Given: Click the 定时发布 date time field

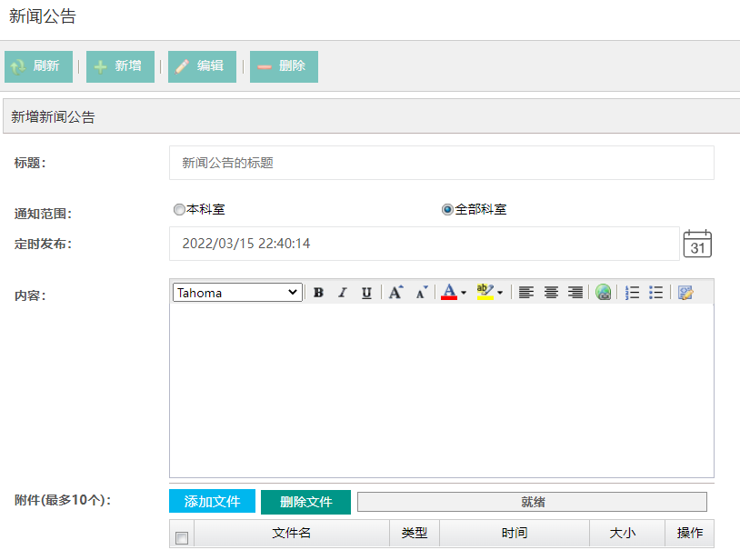Looking at the screenshot, I should point(424,244).
